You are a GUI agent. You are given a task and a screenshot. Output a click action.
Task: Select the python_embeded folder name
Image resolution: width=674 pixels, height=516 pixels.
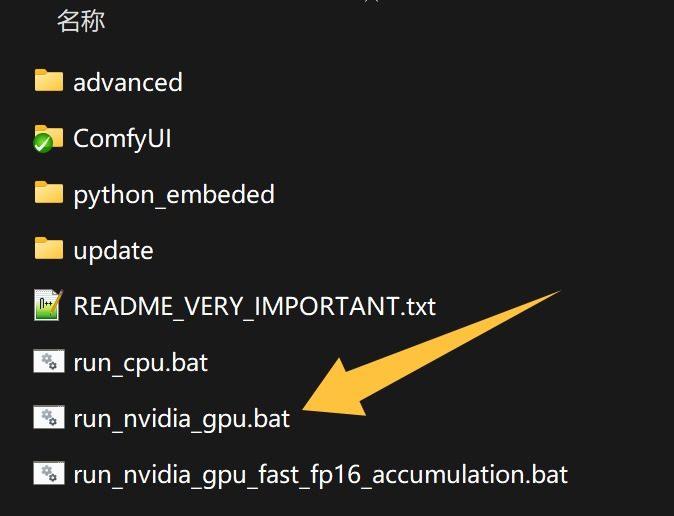174,196
